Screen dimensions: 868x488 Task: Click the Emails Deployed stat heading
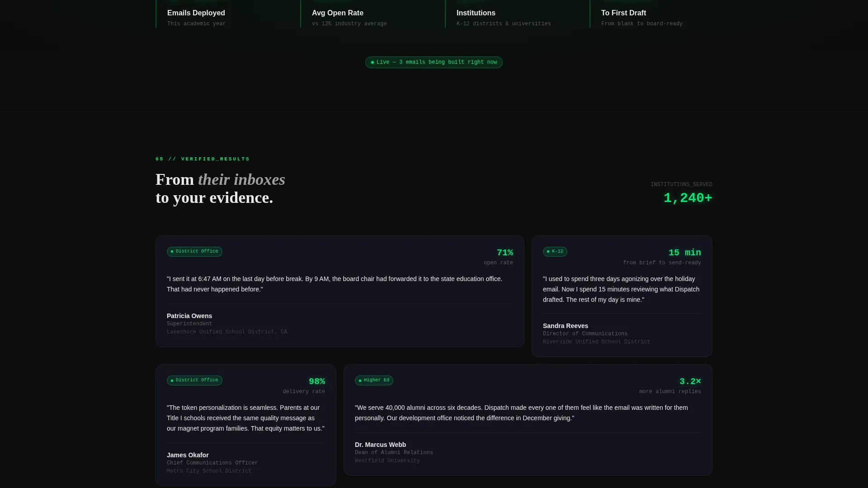tap(196, 13)
